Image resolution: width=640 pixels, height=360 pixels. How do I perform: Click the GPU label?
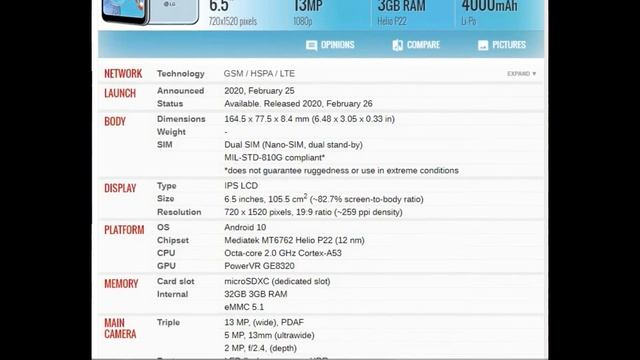coord(166,266)
